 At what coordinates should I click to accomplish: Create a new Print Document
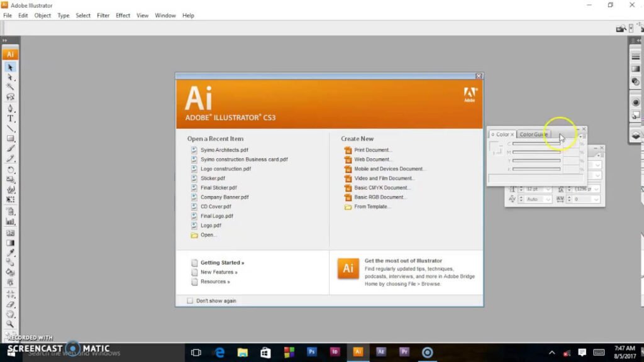pos(374,150)
